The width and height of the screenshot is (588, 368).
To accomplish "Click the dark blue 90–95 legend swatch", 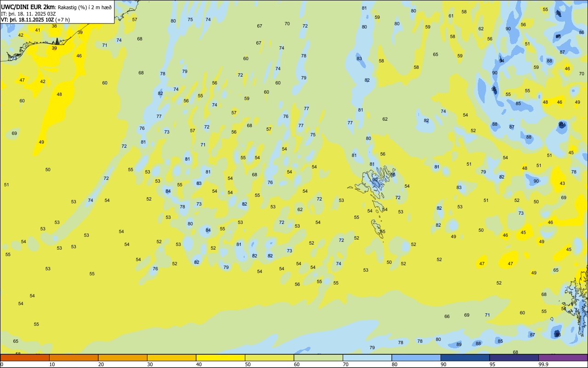I will pyautogui.click(x=465, y=357).
